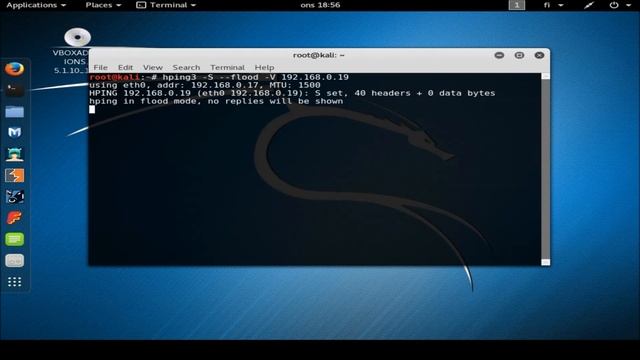Maximize the root@kali terminal window

519,55
